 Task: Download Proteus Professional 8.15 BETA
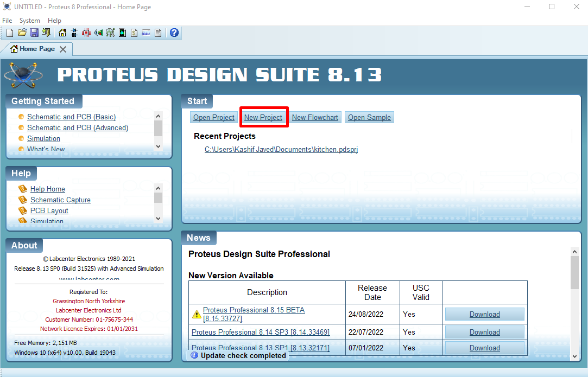[x=484, y=315]
